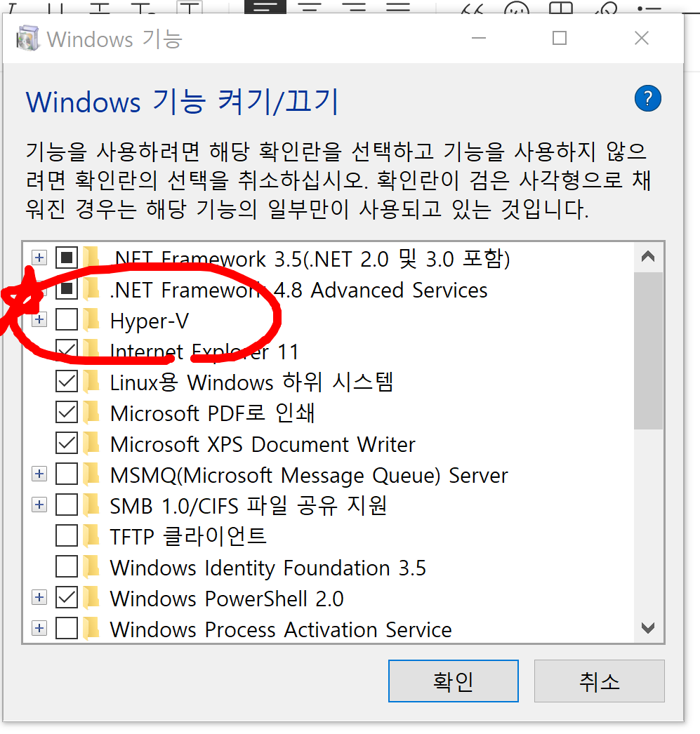Check Windows Process Activation Service checkbox
Viewport: 700px width, 734px height.
point(67,629)
